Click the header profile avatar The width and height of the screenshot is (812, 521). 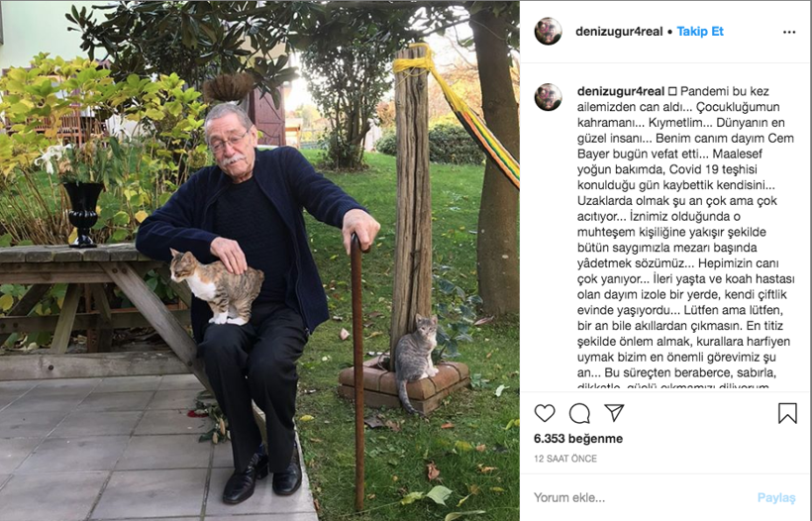point(548,31)
